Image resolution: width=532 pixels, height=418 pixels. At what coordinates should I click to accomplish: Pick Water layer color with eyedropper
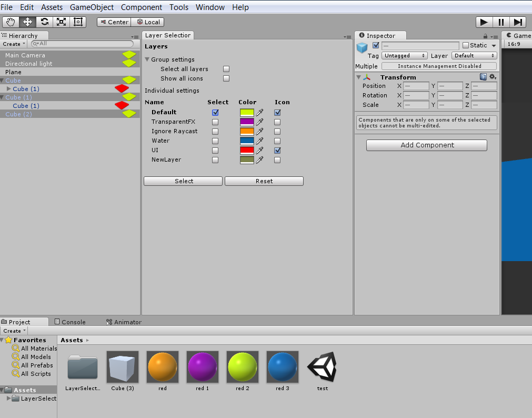click(260, 141)
